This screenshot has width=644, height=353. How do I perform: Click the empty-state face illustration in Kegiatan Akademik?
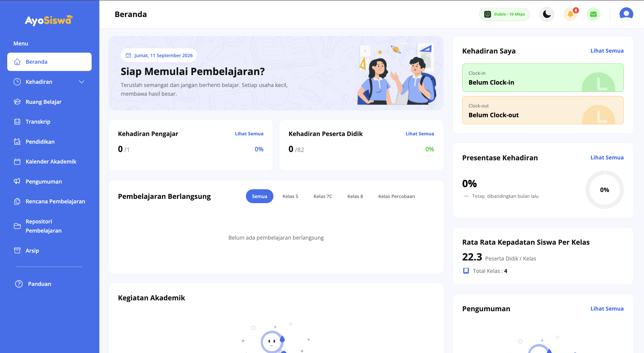[273, 341]
